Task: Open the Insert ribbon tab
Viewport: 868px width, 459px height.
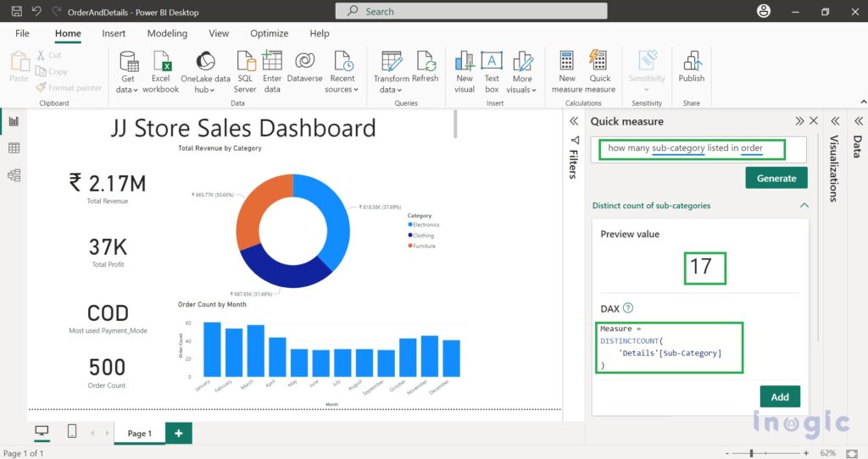Action: [x=114, y=33]
